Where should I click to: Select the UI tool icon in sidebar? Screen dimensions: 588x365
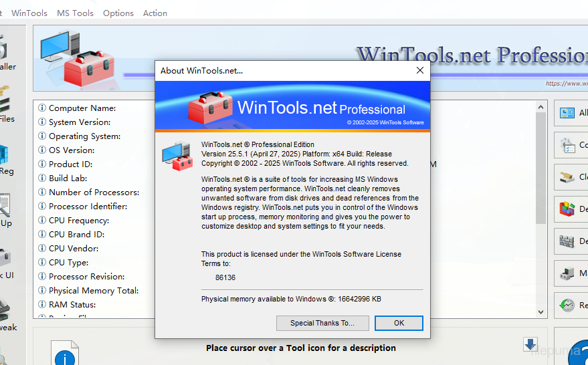point(5,258)
